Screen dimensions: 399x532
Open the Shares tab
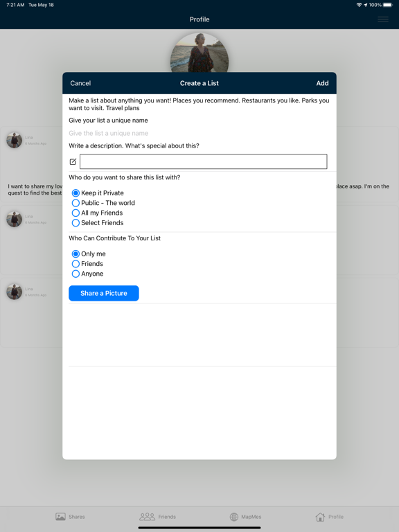[70, 517]
